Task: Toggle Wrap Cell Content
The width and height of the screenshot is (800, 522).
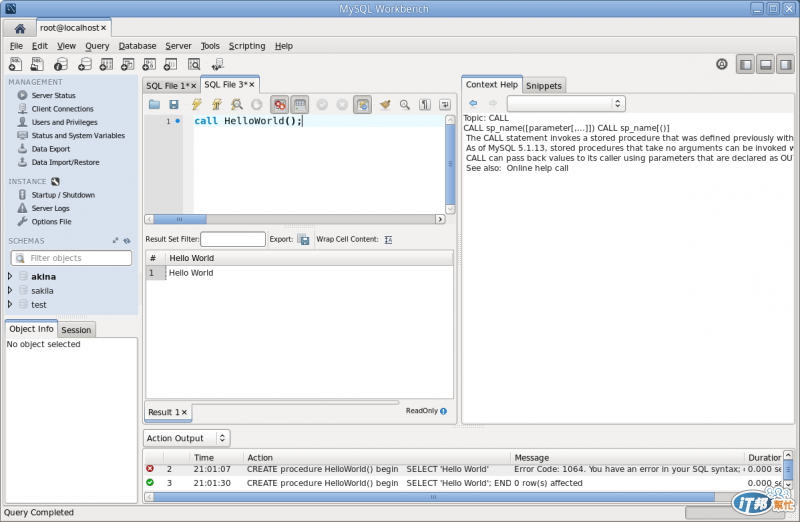Action: click(x=388, y=239)
